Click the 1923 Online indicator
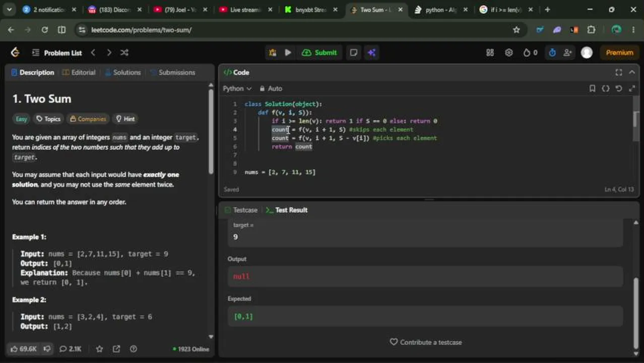Screen dimensions: 644x363 191,349
